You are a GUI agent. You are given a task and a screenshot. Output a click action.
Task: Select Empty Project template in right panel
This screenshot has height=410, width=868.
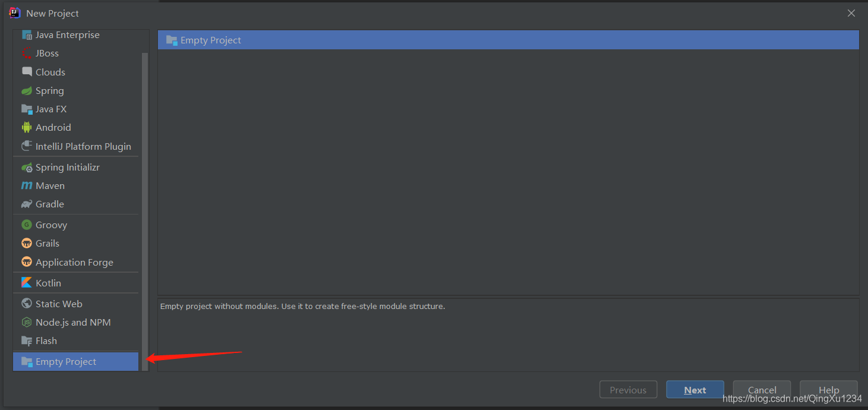coord(508,40)
